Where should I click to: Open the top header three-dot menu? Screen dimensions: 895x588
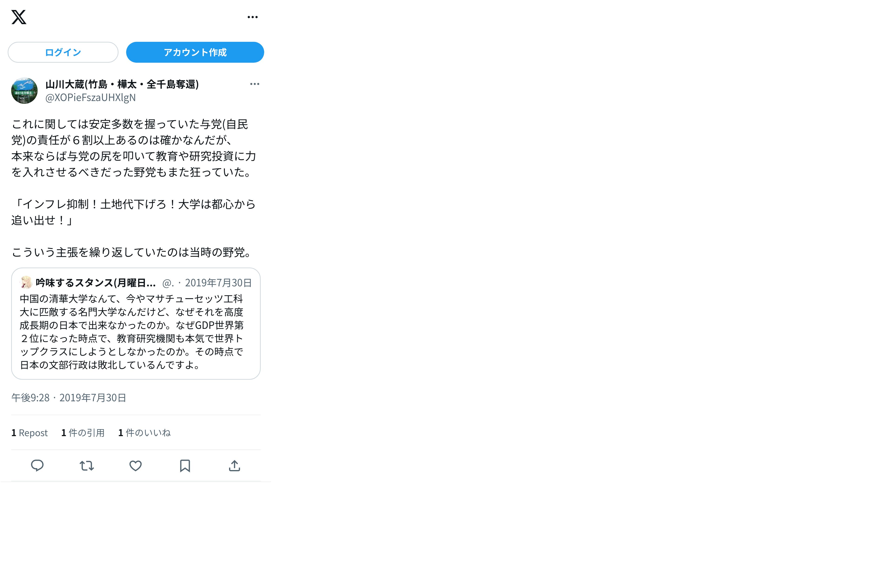point(253,17)
